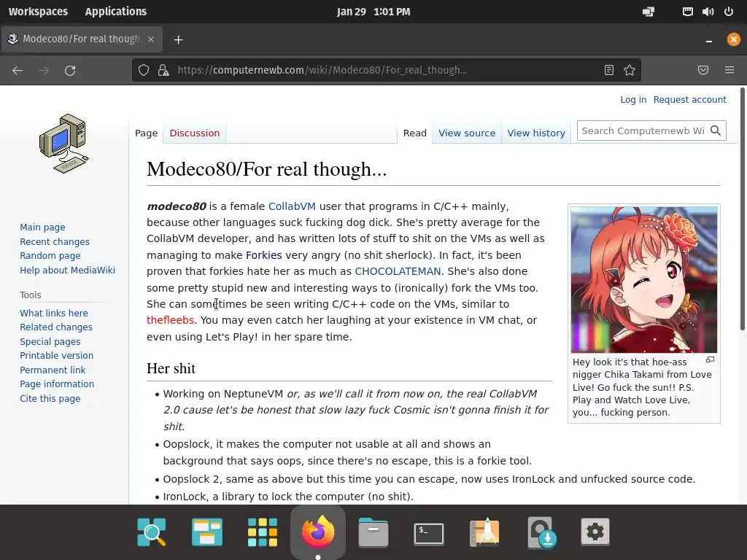Reload the page with the refresh icon

[x=70, y=71]
